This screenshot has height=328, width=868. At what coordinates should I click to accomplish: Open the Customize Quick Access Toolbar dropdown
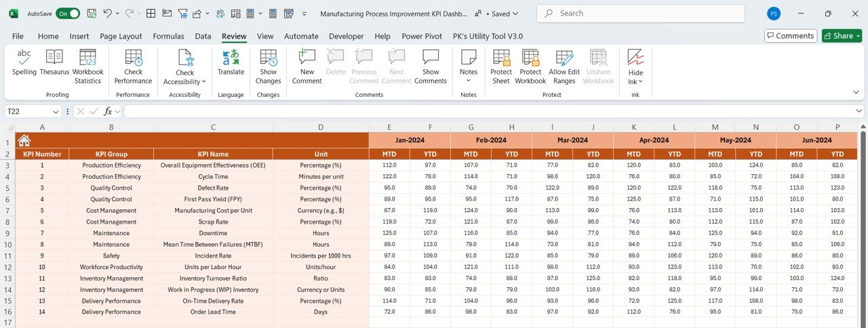[304, 13]
